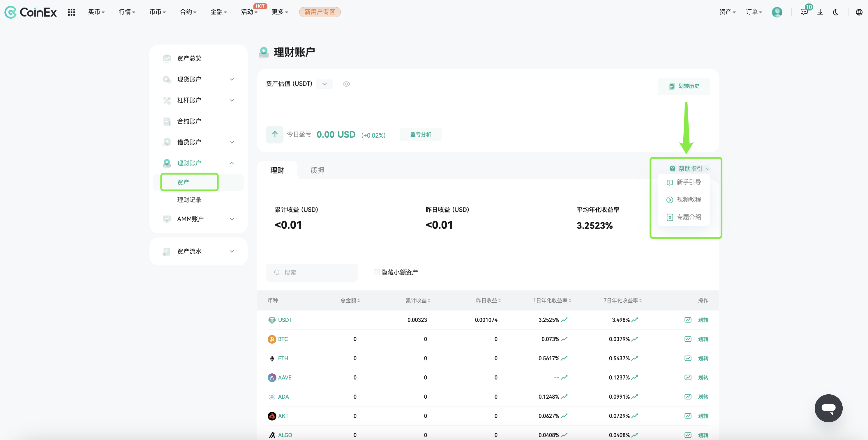Select the 理财 tab
This screenshot has height=440, width=868.
[277, 170]
